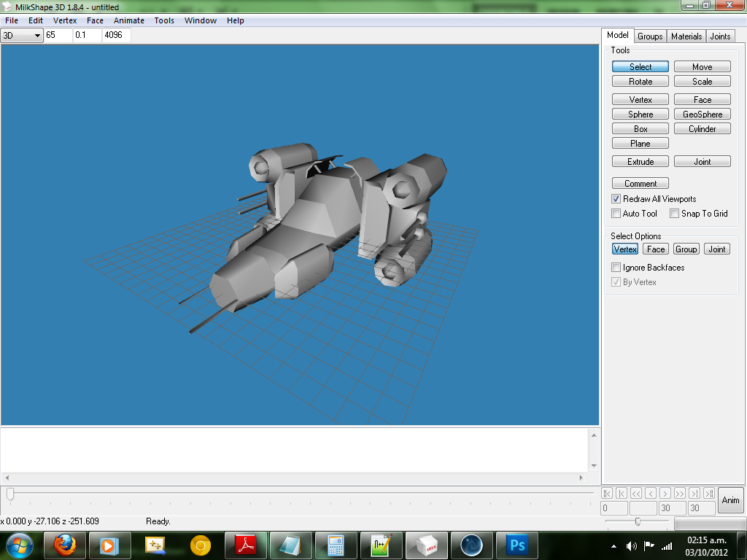This screenshot has width=747, height=560.
Task: Open Firefox from the taskbar
Action: coord(65,545)
